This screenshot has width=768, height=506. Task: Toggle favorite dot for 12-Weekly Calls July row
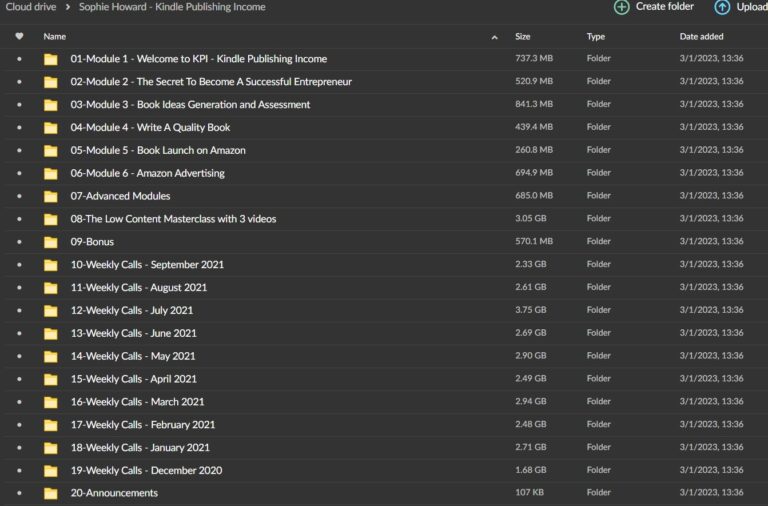point(19,310)
